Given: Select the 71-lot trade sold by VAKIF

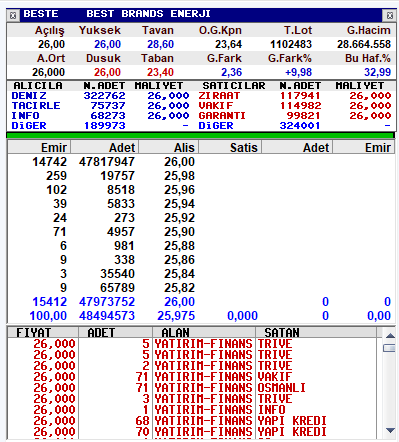Looking at the screenshot, I should [192, 377].
